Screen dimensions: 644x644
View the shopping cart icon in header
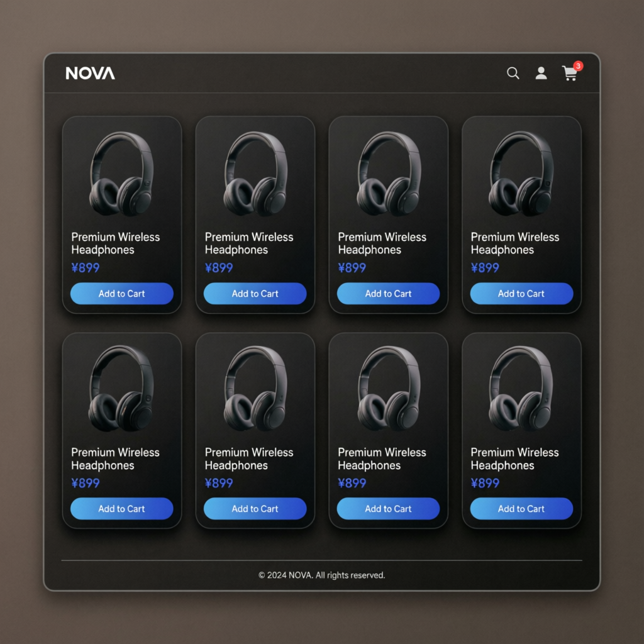tap(569, 74)
